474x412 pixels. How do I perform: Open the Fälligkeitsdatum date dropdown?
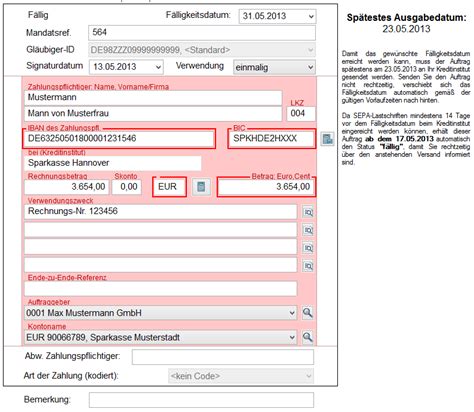click(311, 16)
